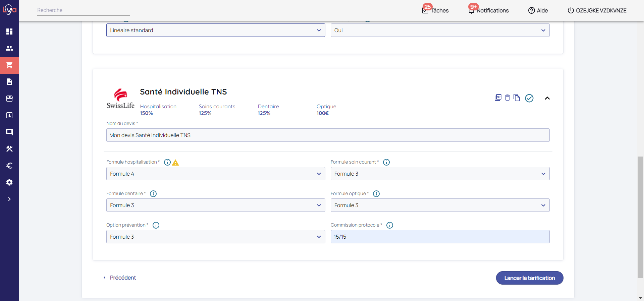Click the Lancer la tarification button
This screenshot has width=644, height=301.
click(529, 278)
